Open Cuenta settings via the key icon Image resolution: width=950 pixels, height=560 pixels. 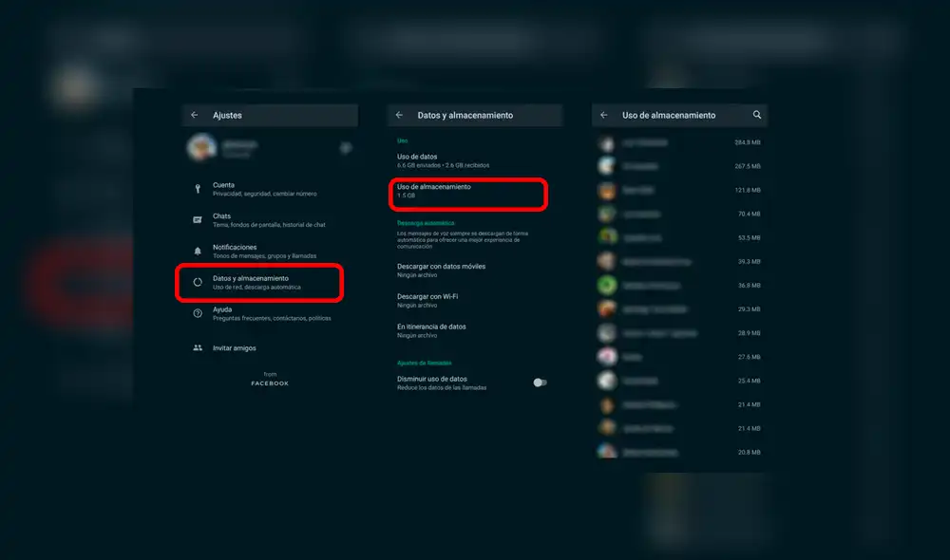coord(198,187)
